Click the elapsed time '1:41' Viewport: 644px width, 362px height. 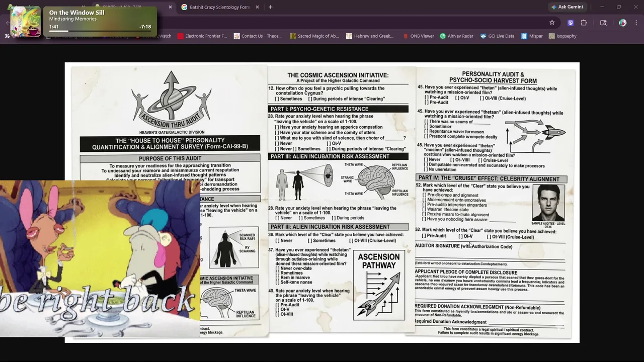54,27
